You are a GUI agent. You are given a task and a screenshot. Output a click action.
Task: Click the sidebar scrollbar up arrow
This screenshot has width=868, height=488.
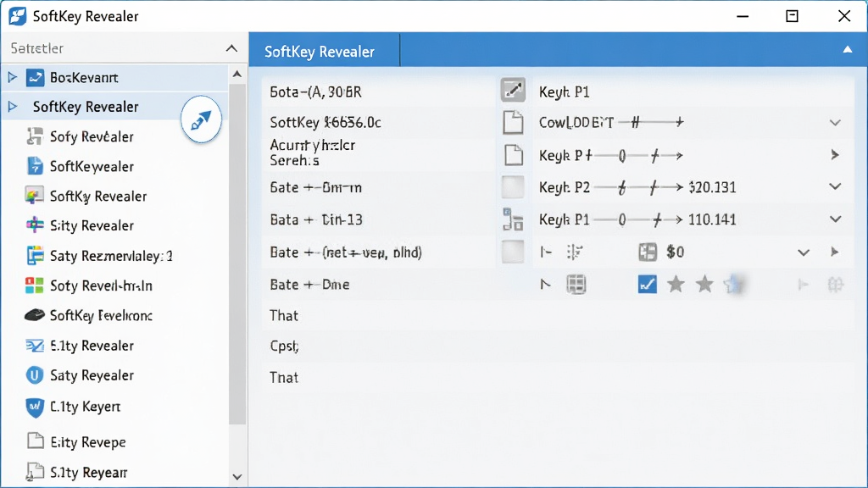click(x=237, y=75)
